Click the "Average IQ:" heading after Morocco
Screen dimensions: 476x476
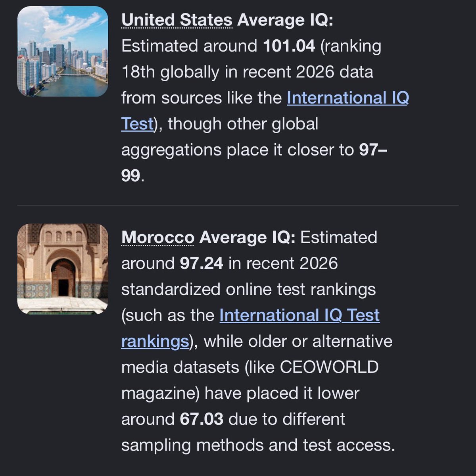(x=247, y=237)
